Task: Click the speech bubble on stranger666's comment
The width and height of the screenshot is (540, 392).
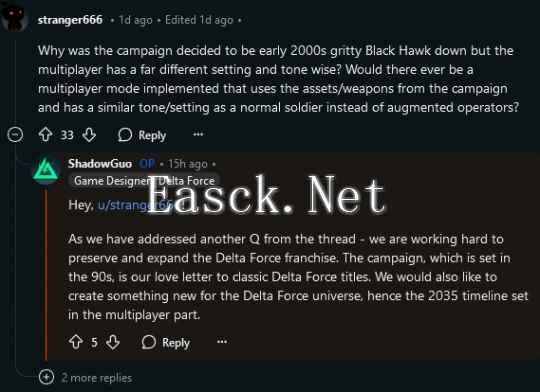Action: (125, 135)
